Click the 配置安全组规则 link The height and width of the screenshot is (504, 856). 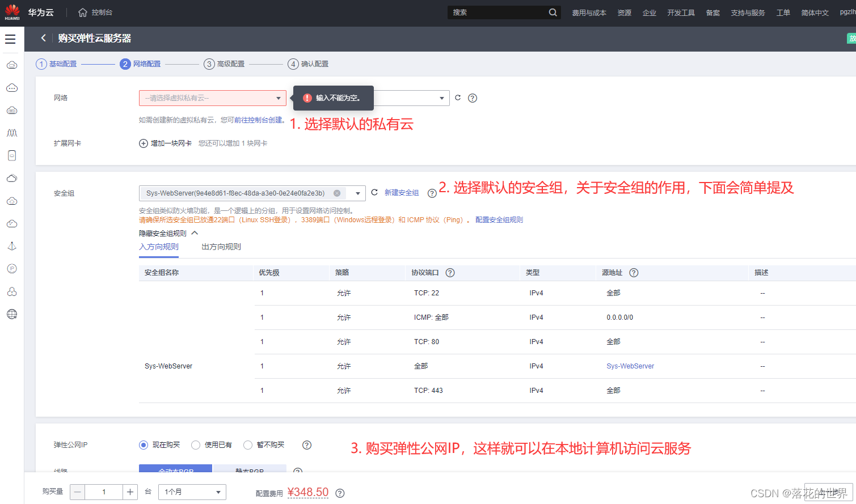(x=499, y=220)
